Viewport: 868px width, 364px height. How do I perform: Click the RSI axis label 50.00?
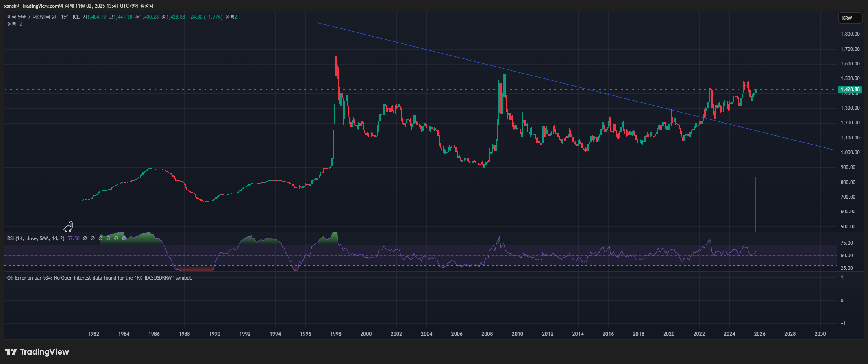(x=847, y=256)
